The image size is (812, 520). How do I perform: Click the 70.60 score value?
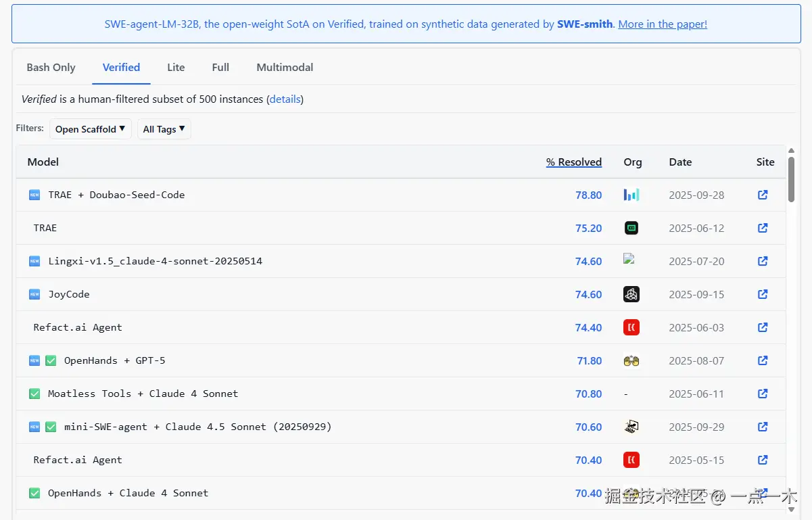coord(589,427)
